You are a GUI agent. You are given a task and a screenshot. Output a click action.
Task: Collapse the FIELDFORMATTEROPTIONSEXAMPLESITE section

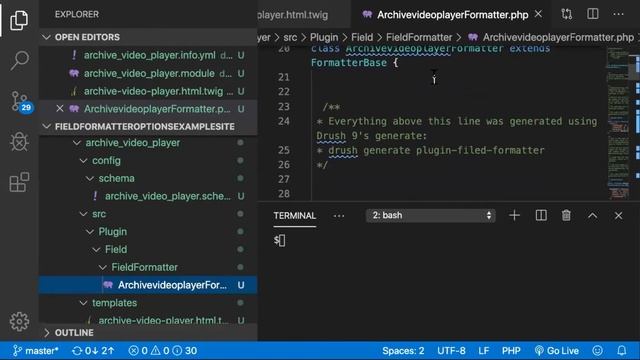(x=148, y=127)
